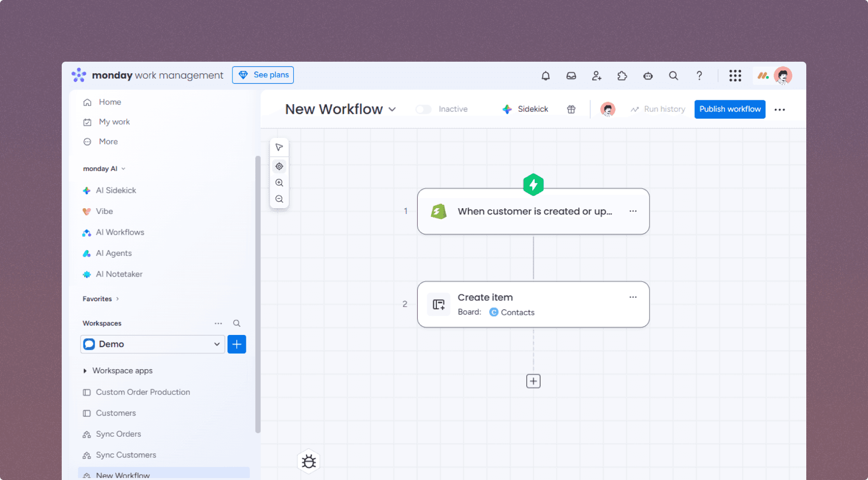This screenshot has width=868, height=480.
Task: Click Publish workflow button
Action: tap(730, 109)
